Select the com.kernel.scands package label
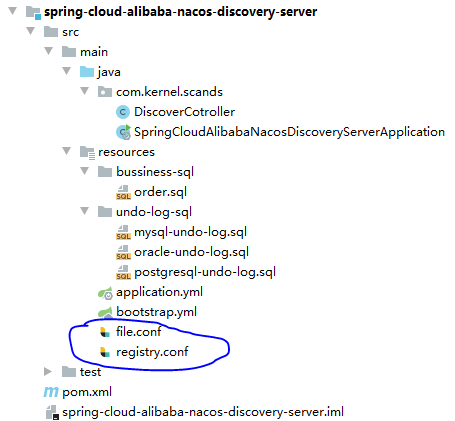The image size is (455, 421). point(169,92)
